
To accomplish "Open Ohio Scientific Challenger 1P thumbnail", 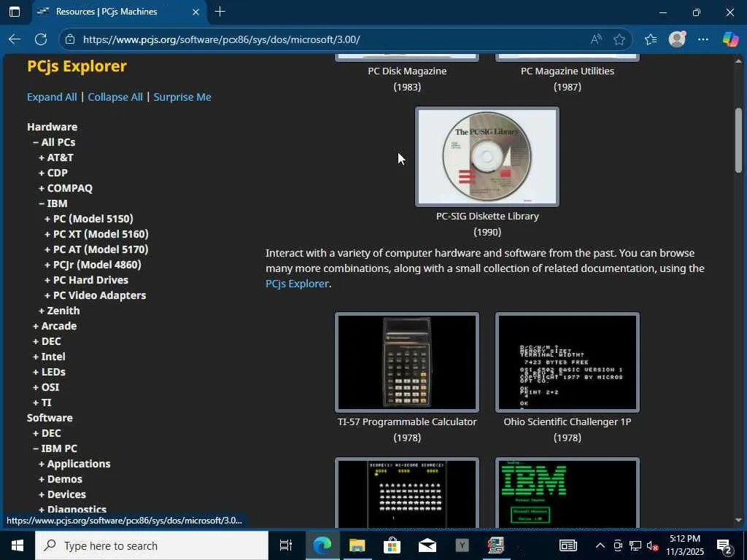I will (567, 362).
